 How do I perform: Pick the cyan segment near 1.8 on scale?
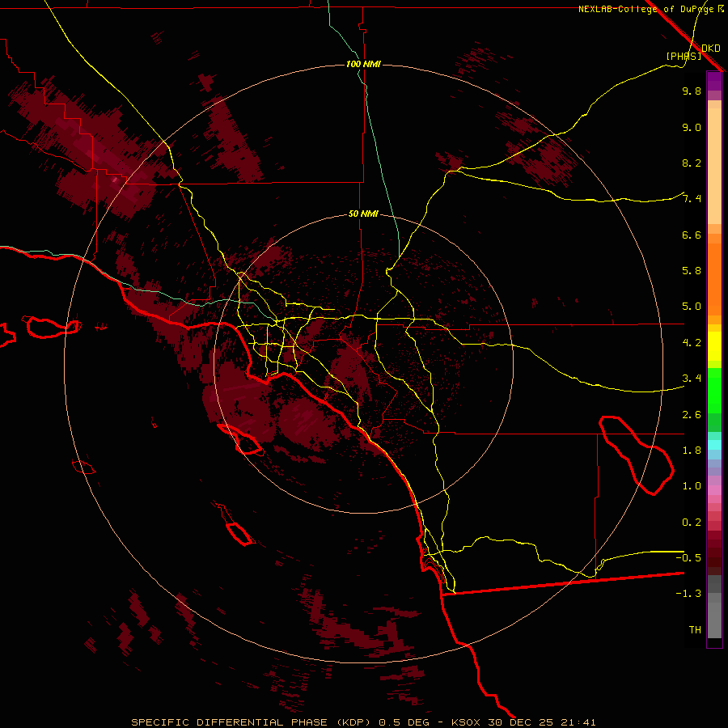[x=714, y=445]
